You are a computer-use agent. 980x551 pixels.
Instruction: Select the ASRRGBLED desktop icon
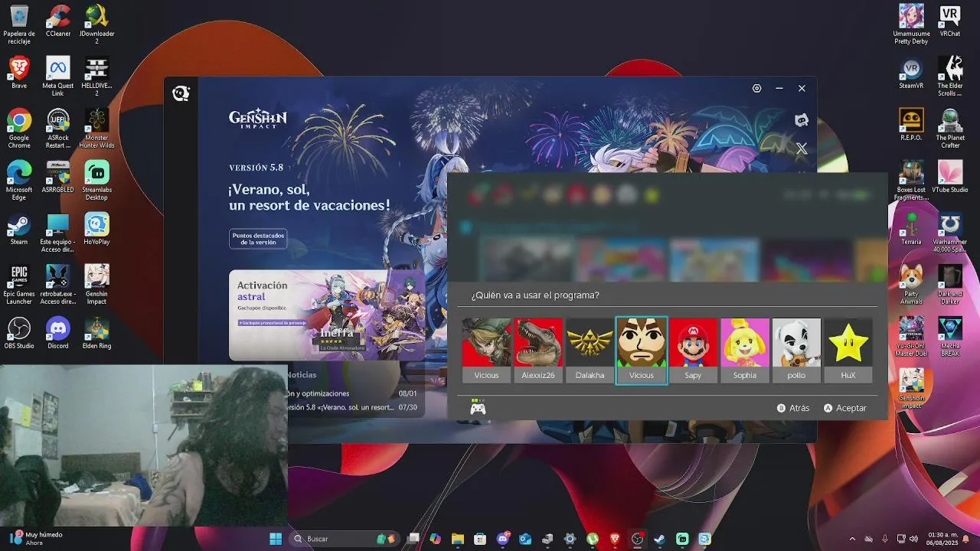pyautogui.click(x=58, y=177)
